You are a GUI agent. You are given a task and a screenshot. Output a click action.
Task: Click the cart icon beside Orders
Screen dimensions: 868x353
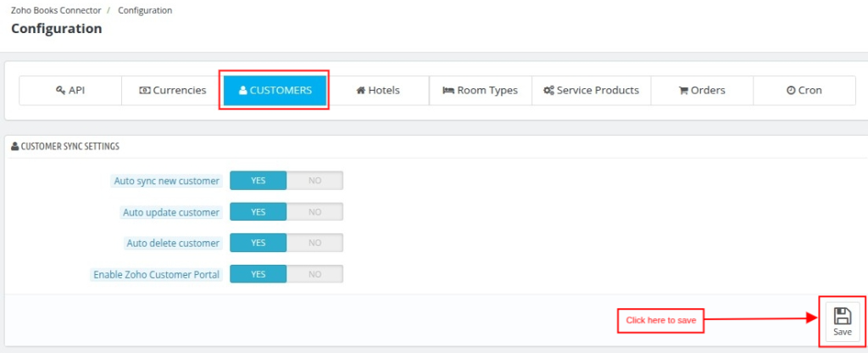point(684,90)
